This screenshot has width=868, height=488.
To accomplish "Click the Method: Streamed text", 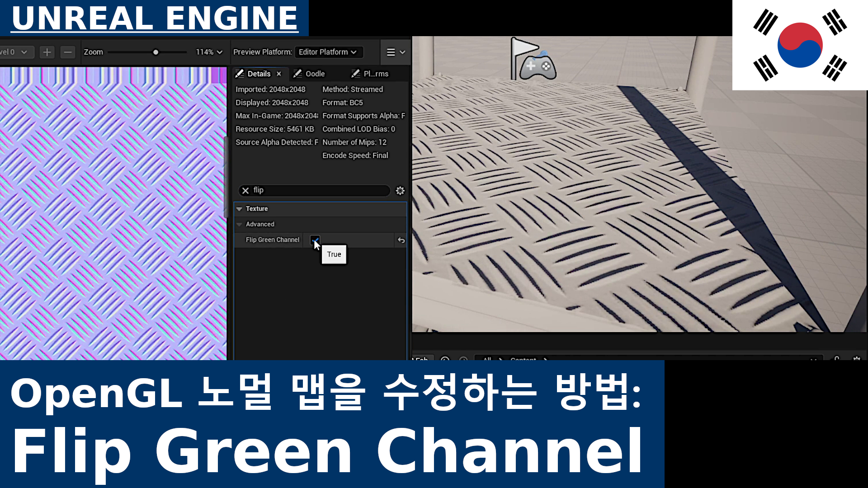I will pos(352,89).
